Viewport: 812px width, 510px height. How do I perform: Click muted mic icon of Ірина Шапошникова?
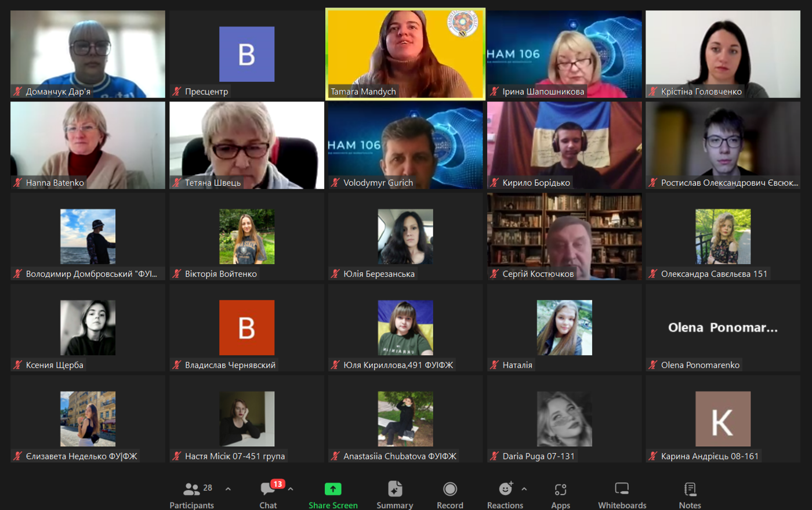point(494,91)
